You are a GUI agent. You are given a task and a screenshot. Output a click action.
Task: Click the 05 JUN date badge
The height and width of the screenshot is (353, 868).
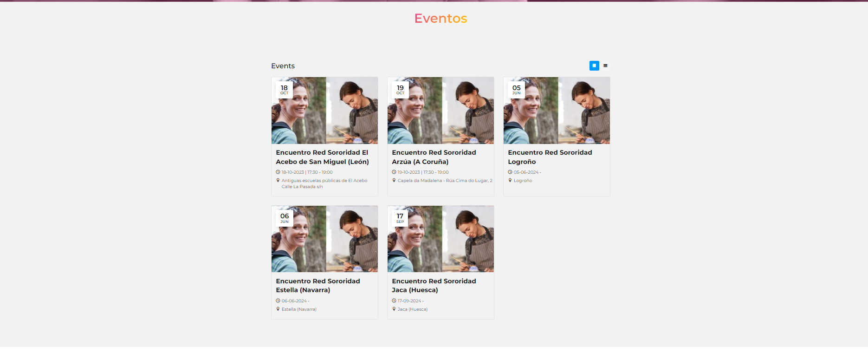click(516, 90)
